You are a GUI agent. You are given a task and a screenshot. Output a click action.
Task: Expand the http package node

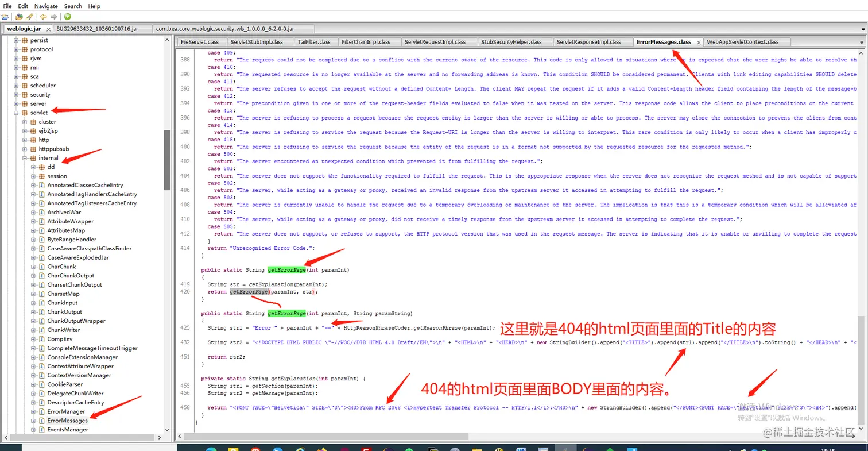25,140
